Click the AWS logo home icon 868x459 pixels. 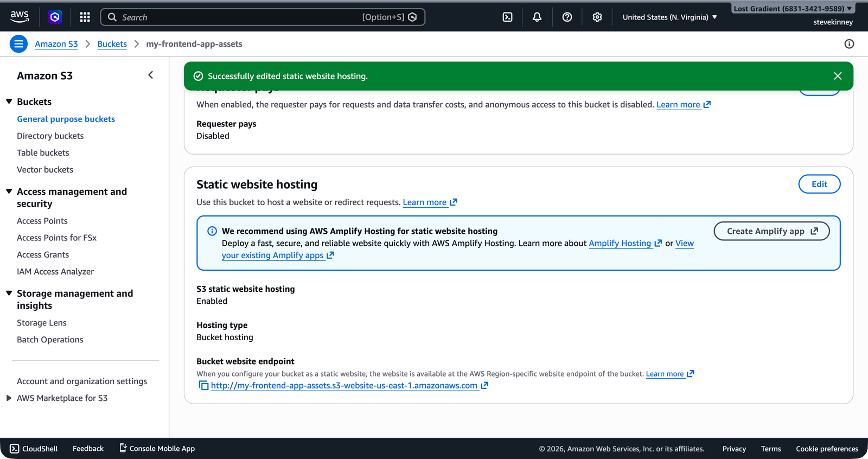(x=20, y=17)
